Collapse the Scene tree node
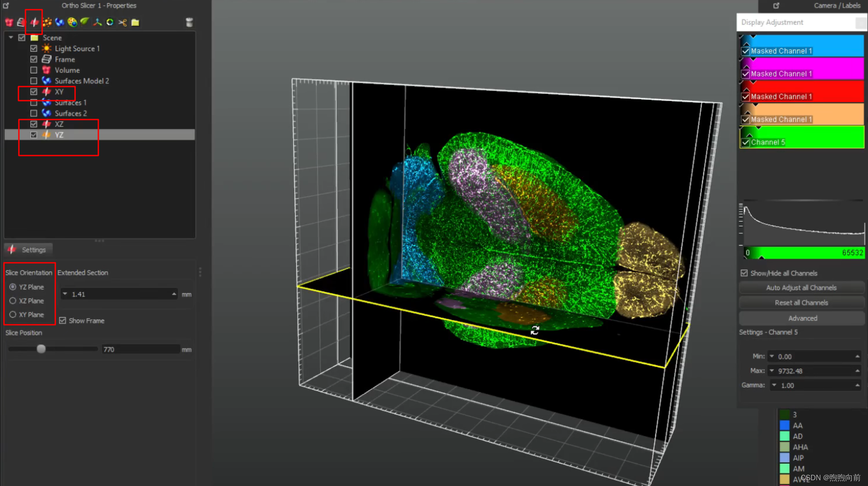868x486 pixels. click(11, 37)
